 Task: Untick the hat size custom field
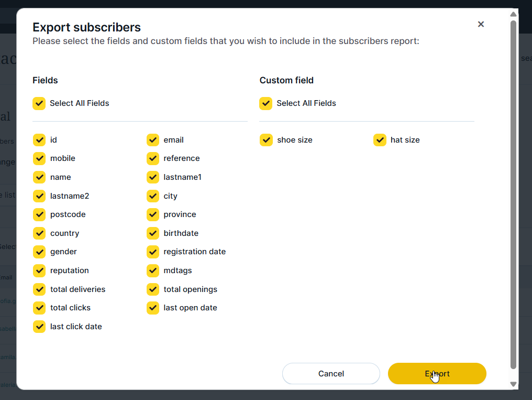(x=380, y=140)
